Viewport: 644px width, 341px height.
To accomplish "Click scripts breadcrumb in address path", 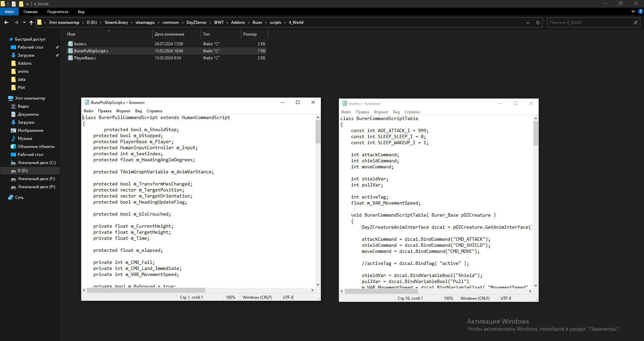I will pyautogui.click(x=276, y=22).
